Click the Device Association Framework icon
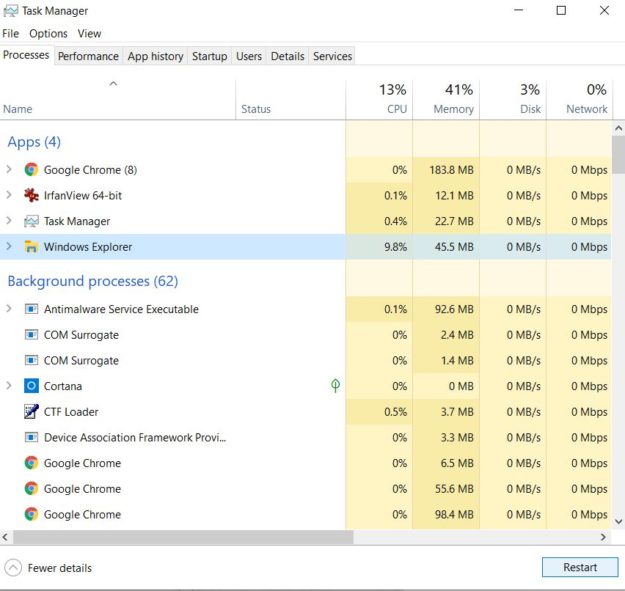 (31, 437)
